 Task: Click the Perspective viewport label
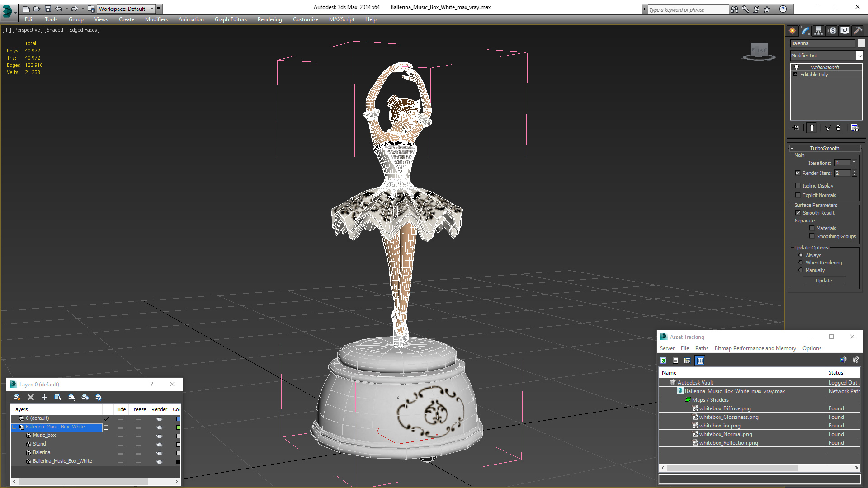click(x=28, y=30)
